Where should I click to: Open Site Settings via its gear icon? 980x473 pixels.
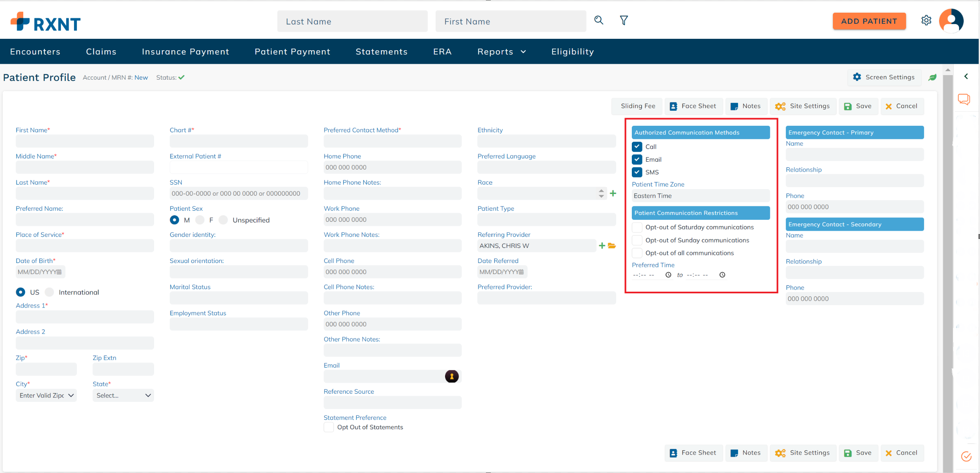tap(780, 106)
